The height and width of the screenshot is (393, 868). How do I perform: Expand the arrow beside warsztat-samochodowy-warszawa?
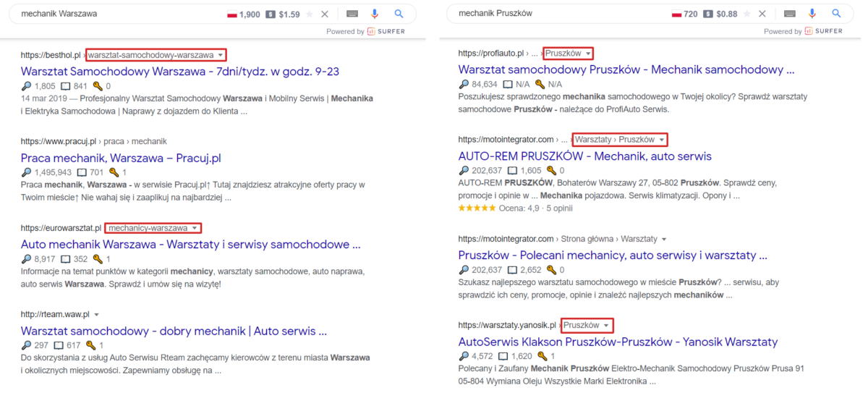click(220, 55)
